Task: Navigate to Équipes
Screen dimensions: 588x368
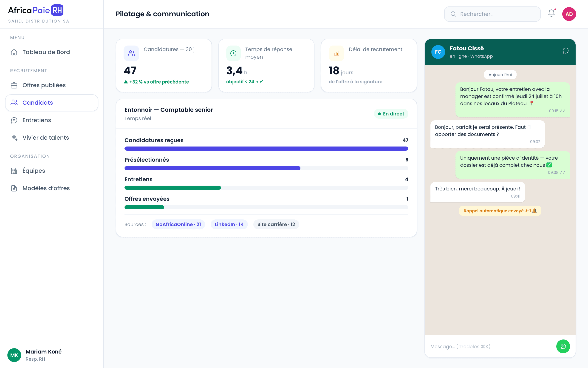Action: click(51, 171)
